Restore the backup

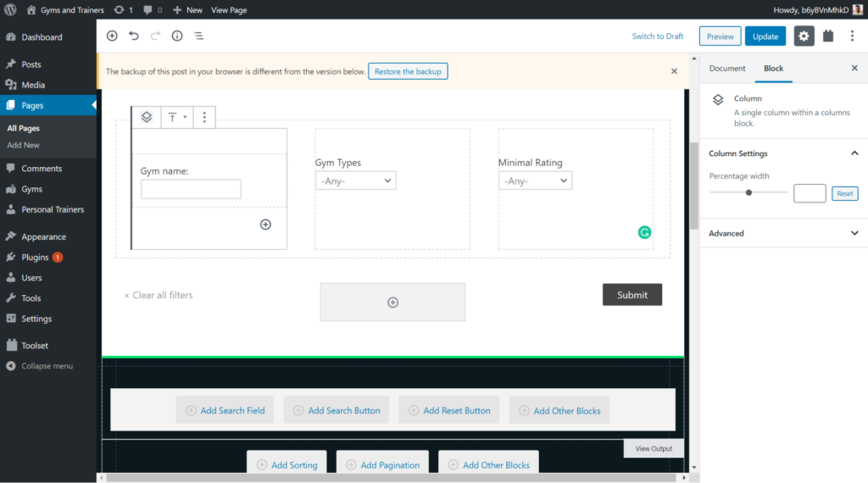pyautogui.click(x=408, y=71)
